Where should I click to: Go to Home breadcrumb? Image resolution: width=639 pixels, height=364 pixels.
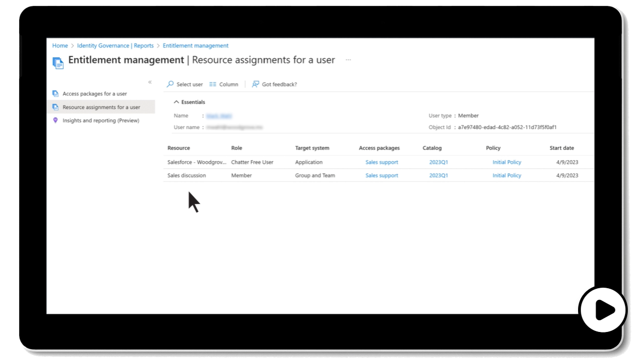(60, 46)
